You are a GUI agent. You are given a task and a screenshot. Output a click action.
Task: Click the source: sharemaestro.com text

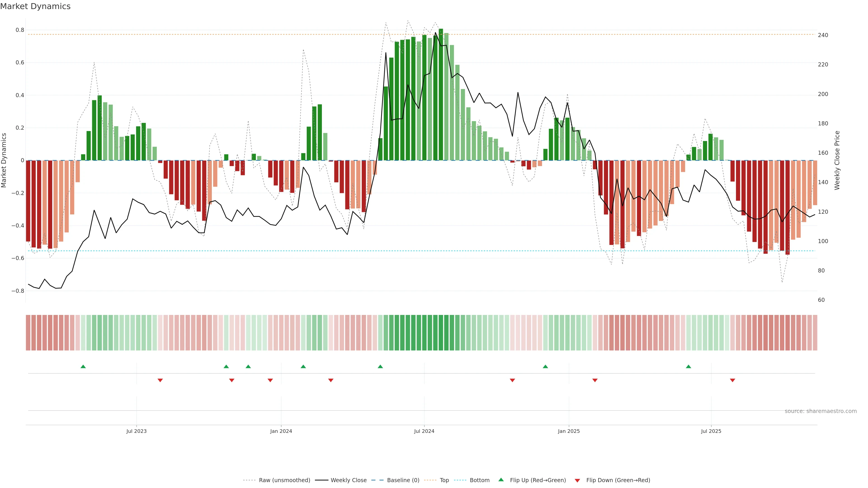tap(821, 411)
